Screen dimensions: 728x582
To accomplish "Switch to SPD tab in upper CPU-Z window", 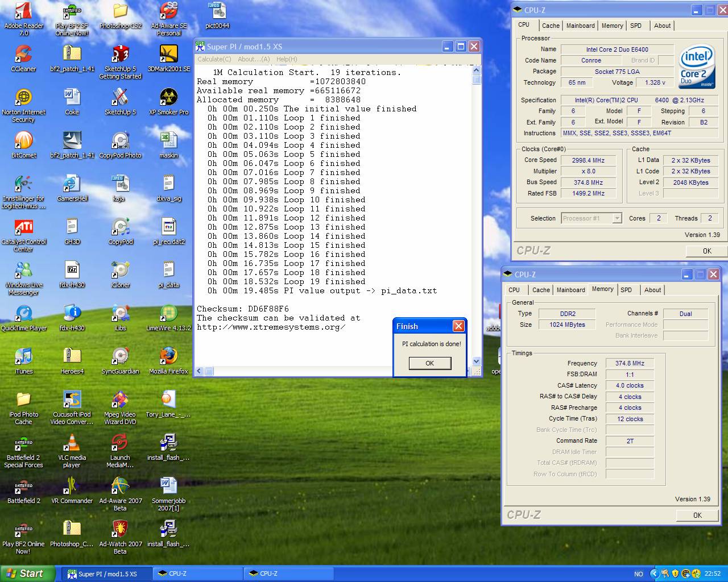I will tap(636, 26).
